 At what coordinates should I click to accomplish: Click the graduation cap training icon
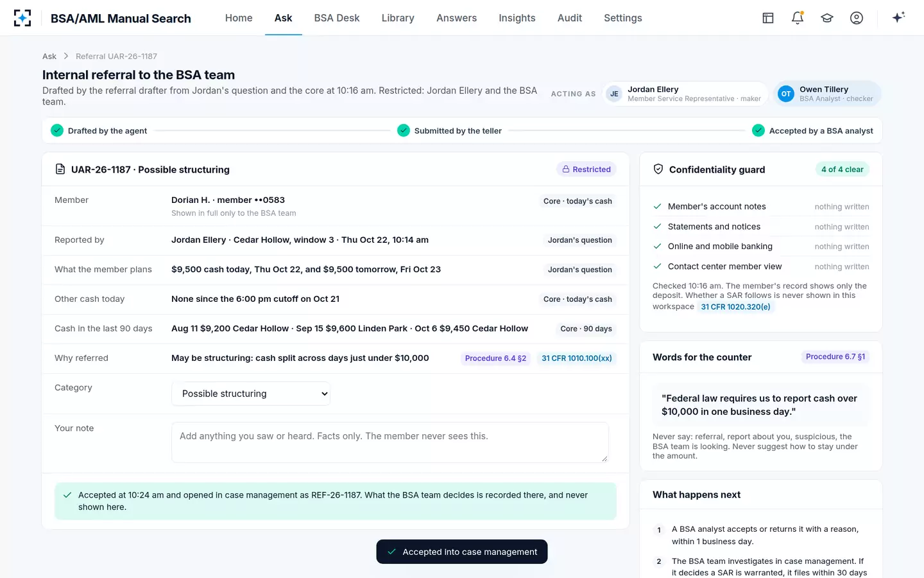point(827,18)
